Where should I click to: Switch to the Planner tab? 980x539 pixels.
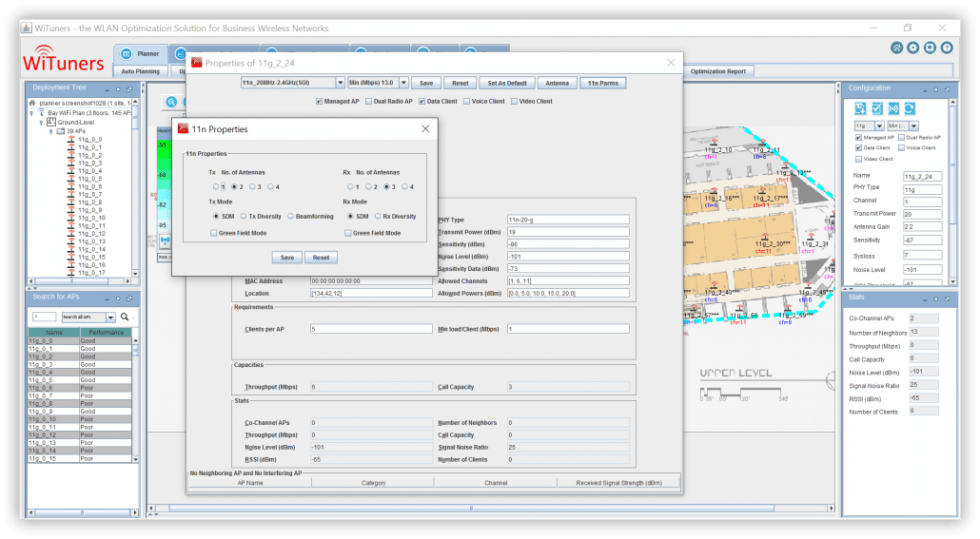click(141, 54)
